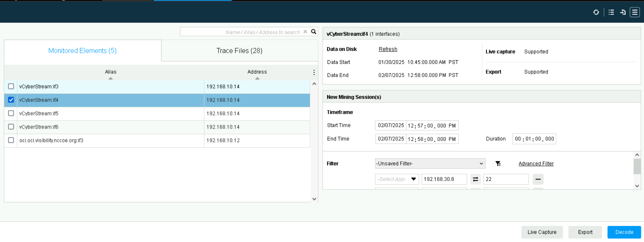Remove filter row with minus button
Screen dimensions: 644x242
[x=538, y=179]
